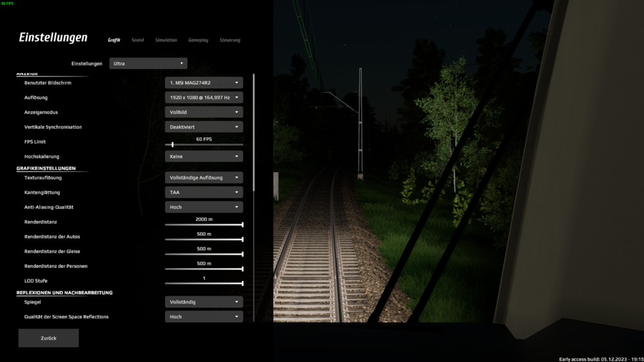Click the LOD Stufe slider

pyautogui.click(x=204, y=283)
